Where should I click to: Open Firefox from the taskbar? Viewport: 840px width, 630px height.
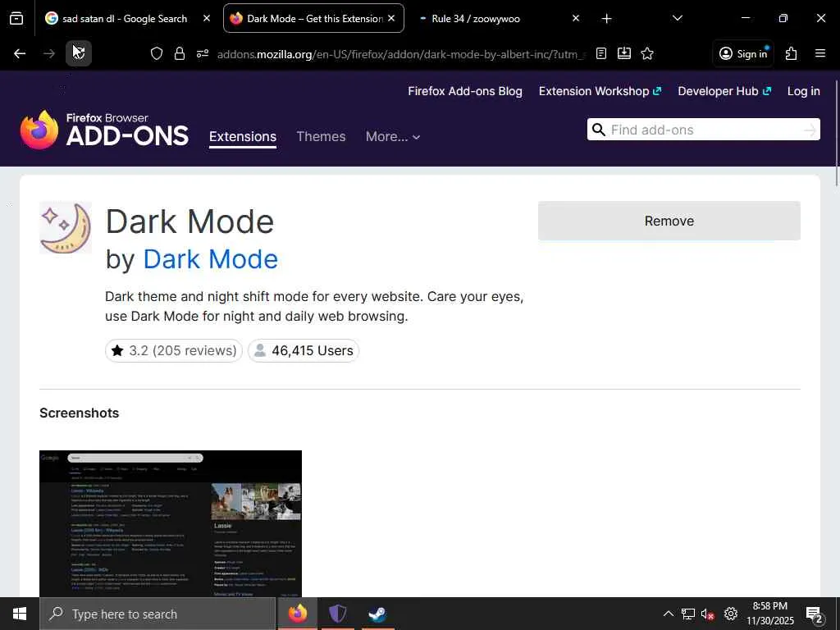tap(297, 614)
